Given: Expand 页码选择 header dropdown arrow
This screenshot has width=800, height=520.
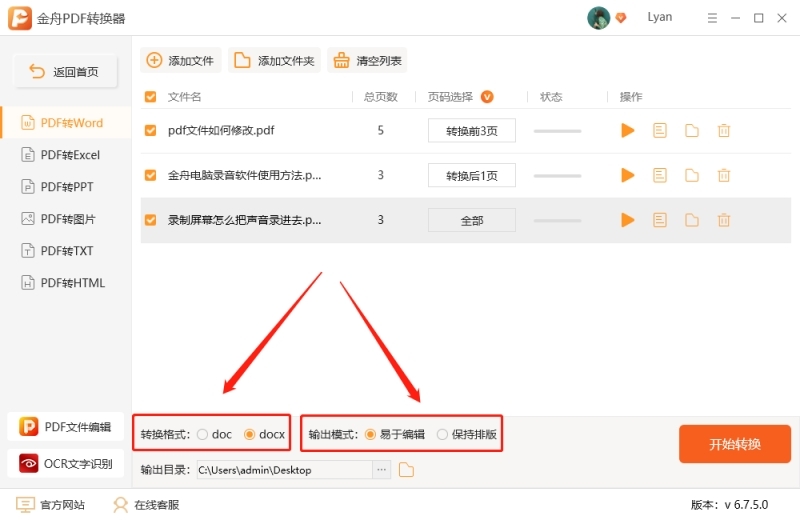Looking at the screenshot, I should (487, 97).
